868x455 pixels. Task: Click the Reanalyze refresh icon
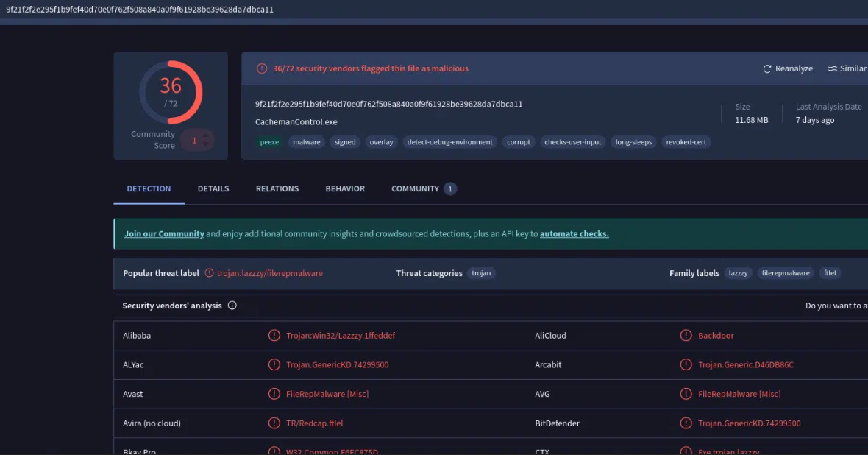click(767, 68)
